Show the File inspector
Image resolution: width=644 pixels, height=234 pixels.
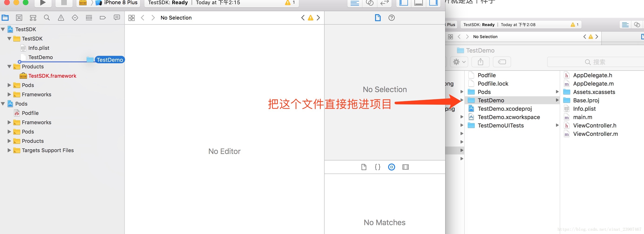[378, 18]
